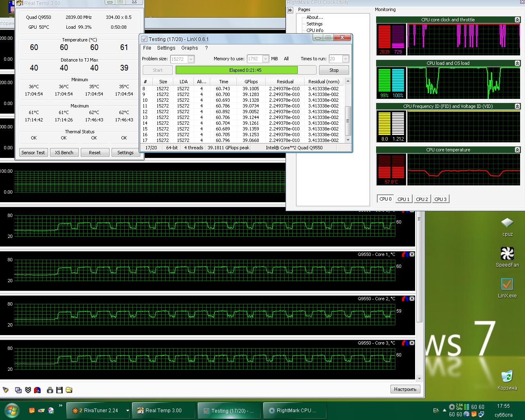The image size is (525, 420).
Task: Open the SpeedFan desktop icon
Action: (x=507, y=257)
